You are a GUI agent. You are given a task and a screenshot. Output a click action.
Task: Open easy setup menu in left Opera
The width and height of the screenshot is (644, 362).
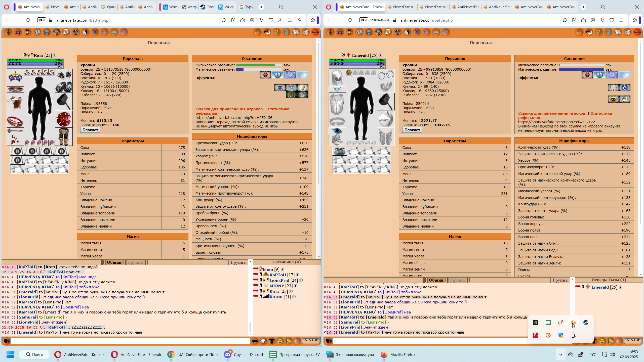pos(290,20)
